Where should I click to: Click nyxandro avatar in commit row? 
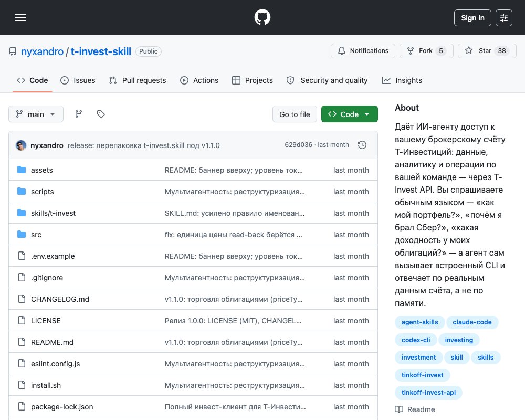21,145
